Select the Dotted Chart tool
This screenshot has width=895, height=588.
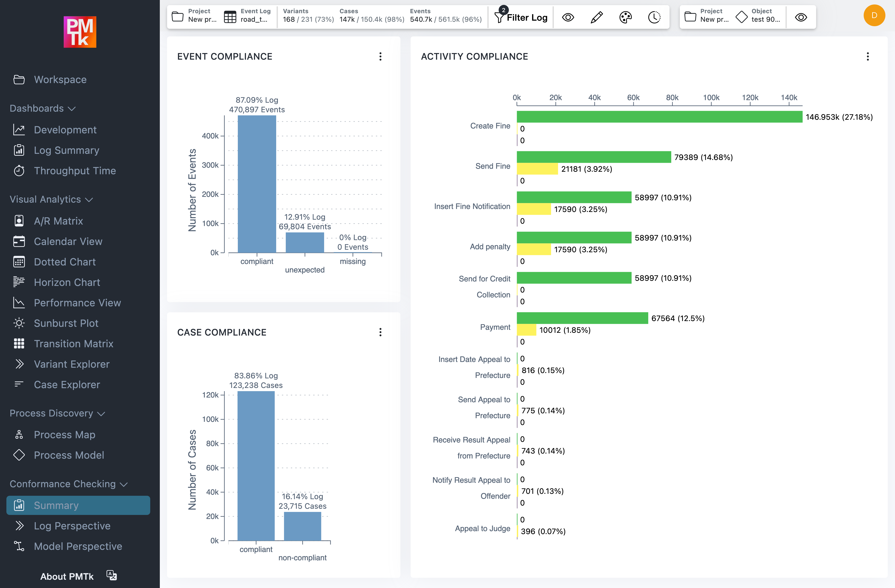click(65, 262)
